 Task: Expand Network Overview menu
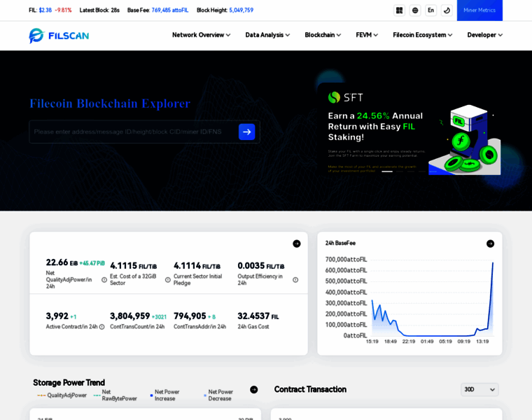[x=201, y=35]
